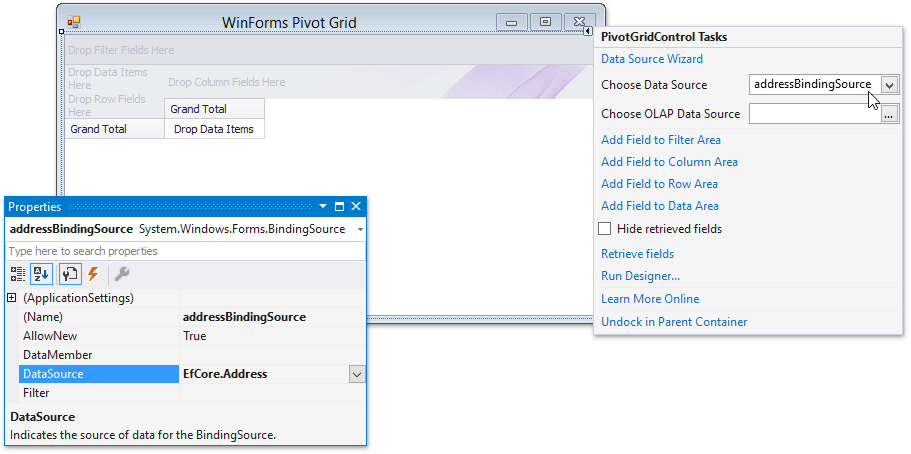Maximize the Properties panel

click(x=340, y=206)
